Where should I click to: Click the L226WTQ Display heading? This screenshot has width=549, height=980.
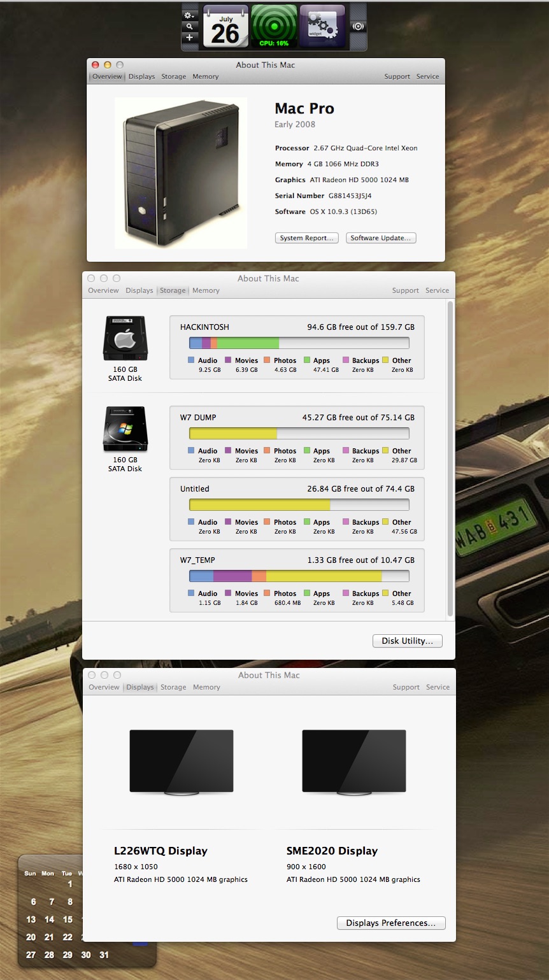tap(161, 851)
